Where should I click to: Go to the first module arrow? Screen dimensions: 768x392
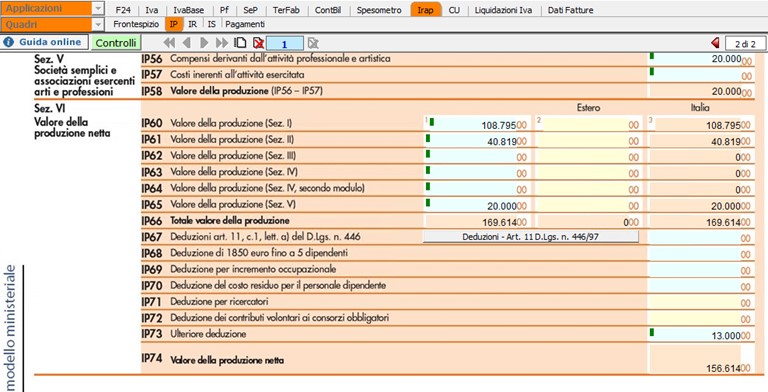pyautogui.click(x=169, y=43)
